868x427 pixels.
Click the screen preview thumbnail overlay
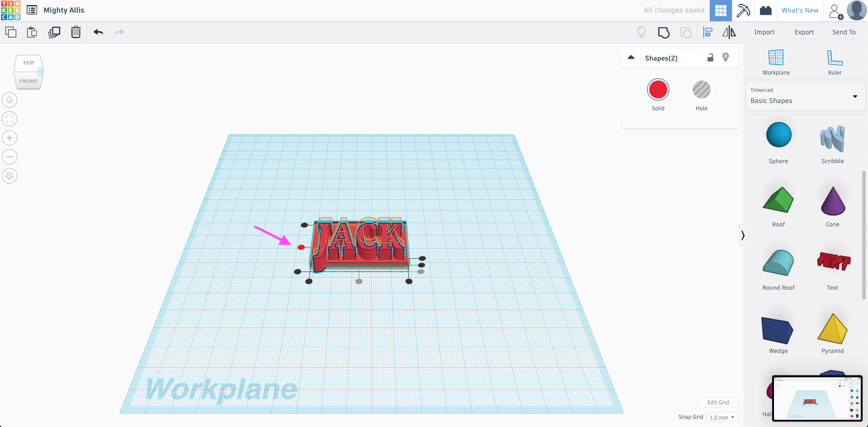point(817,398)
